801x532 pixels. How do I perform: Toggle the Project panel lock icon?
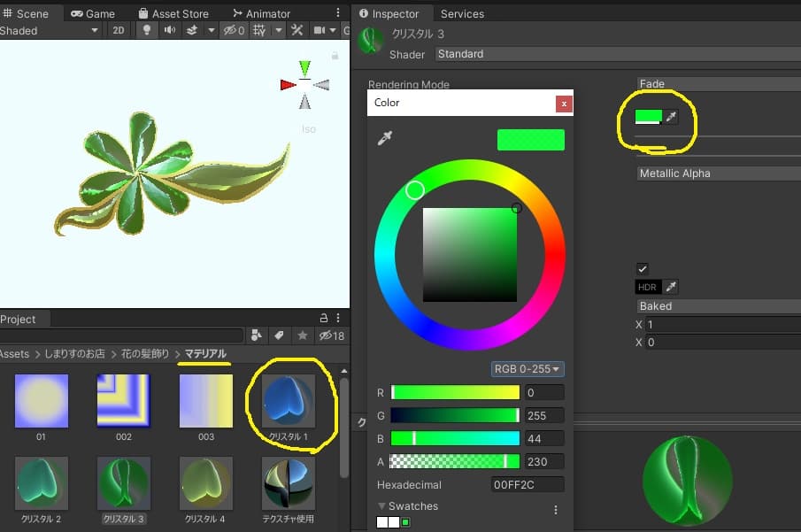(x=324, y=319)
